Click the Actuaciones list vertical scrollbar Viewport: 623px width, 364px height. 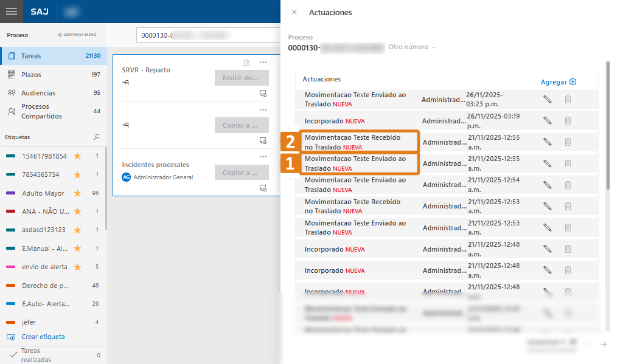click(607, 122)
